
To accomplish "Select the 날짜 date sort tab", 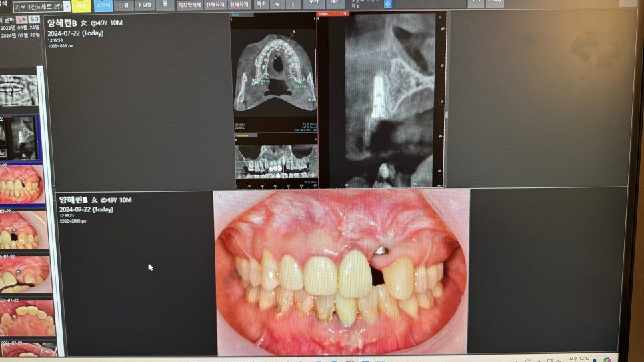I will [x=21, y=19].
